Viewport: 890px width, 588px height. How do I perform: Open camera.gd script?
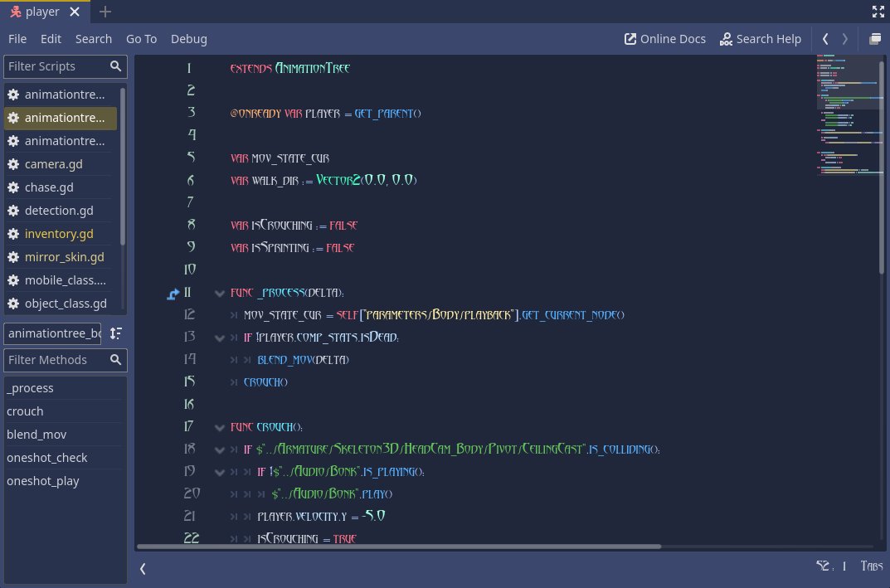[61, 164]
